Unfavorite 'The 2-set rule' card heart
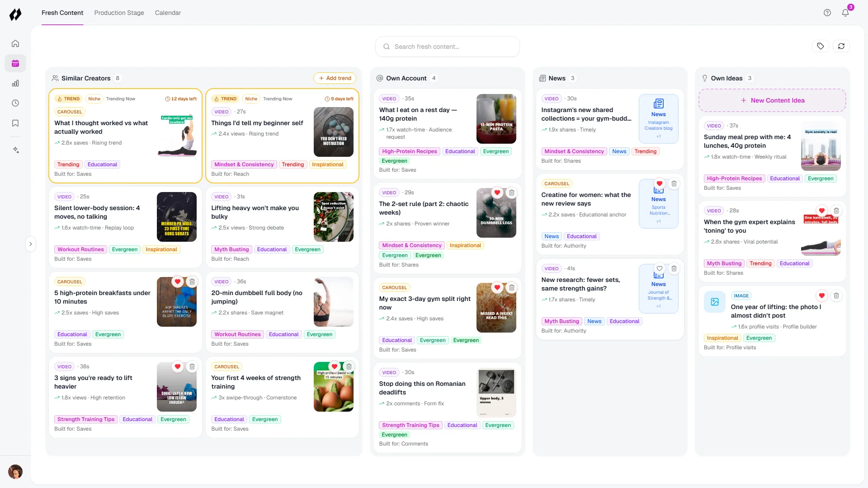 click(x=497, y=192)
